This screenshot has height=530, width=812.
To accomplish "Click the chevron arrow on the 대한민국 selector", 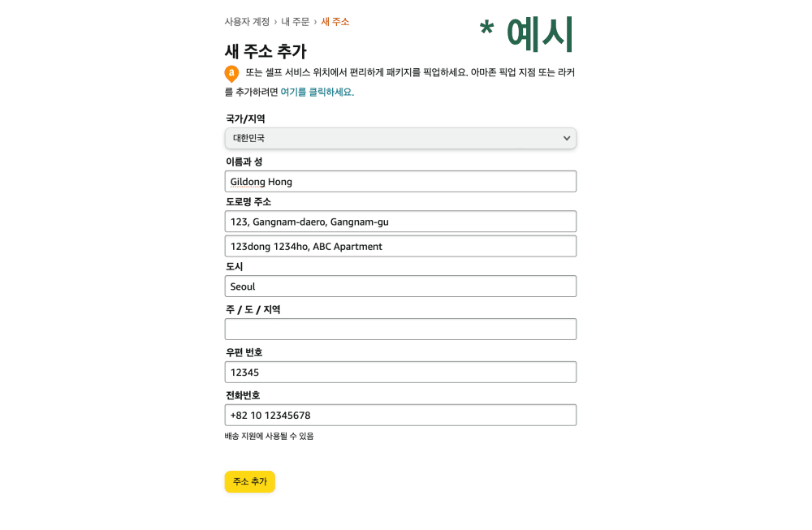I will coord(567,138).
